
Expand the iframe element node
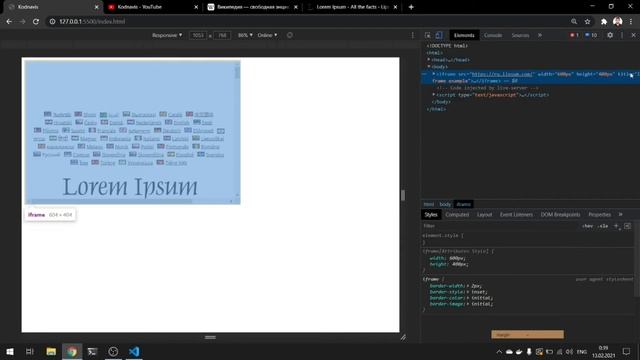point(433,74)
